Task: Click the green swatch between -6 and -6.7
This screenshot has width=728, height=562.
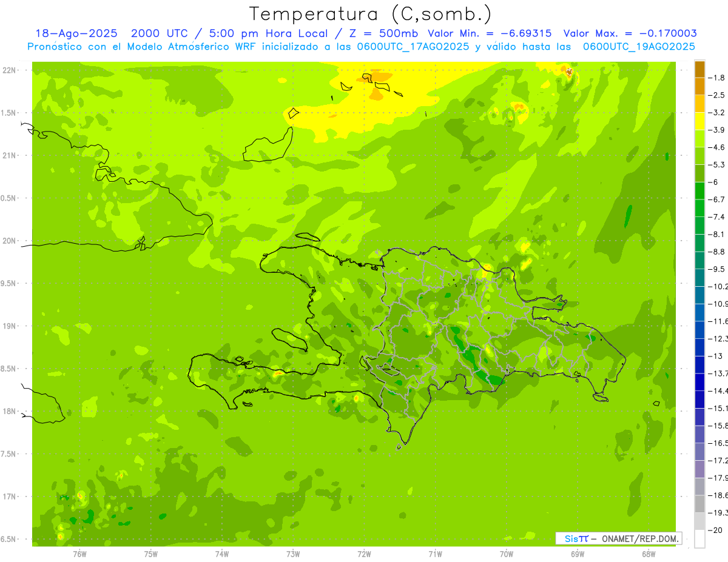Action: pyautogui.click(x=699, y=191)
